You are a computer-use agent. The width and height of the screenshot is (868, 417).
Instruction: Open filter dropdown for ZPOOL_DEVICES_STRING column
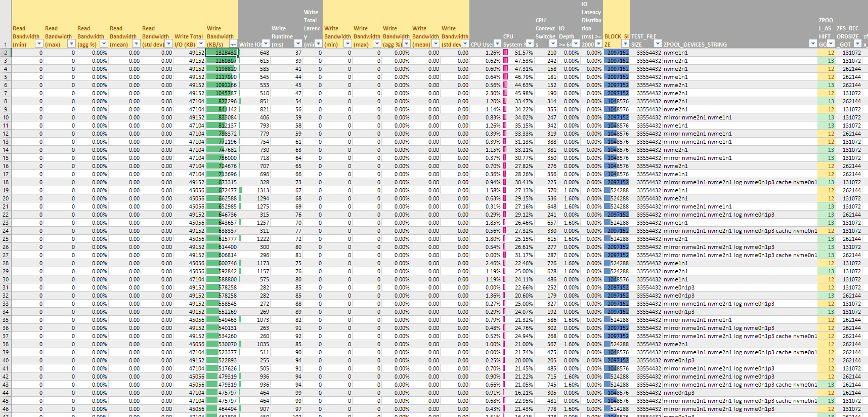(813, 44)
